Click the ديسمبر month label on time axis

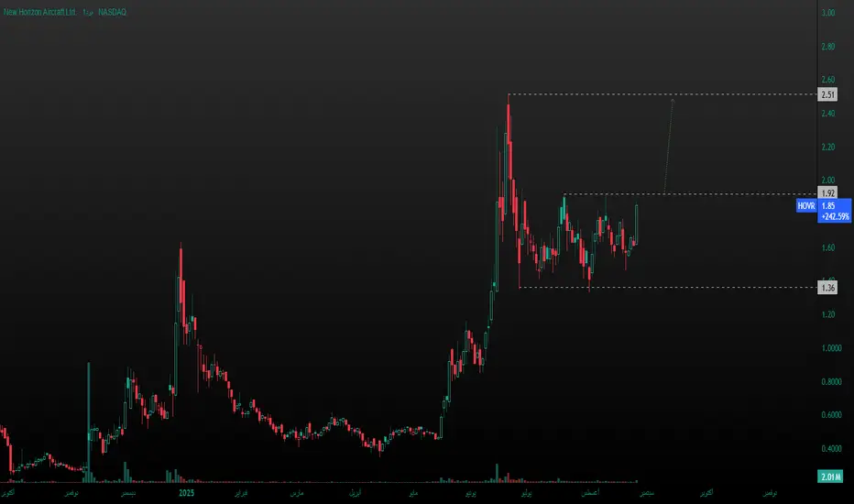[128, 493]
